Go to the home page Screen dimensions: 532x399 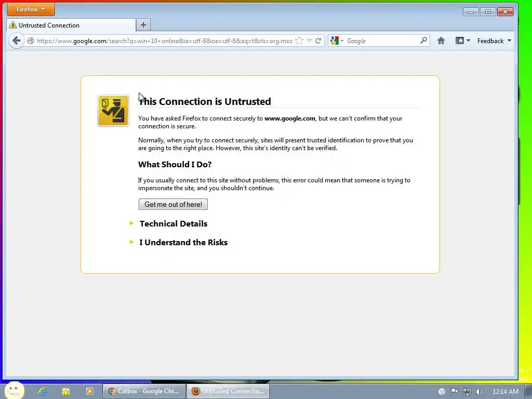pos(441,41)
